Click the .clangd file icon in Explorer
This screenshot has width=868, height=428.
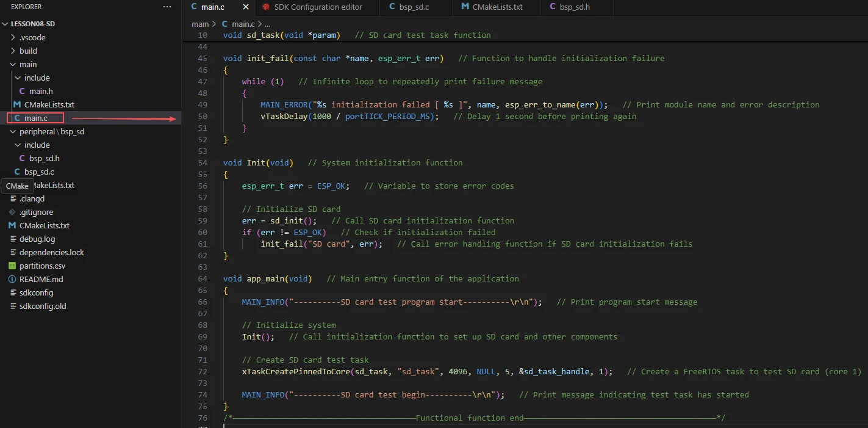pos(12,199)
